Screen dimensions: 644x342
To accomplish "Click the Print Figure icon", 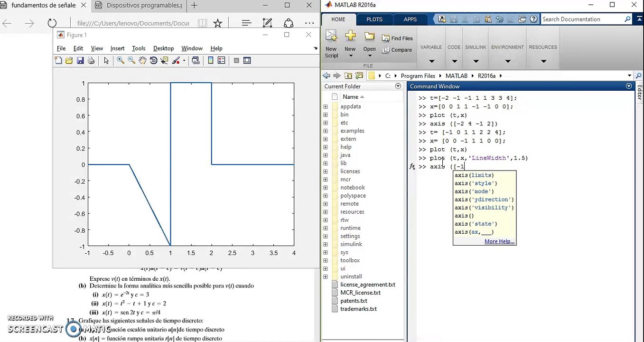I will coord(91,60).
